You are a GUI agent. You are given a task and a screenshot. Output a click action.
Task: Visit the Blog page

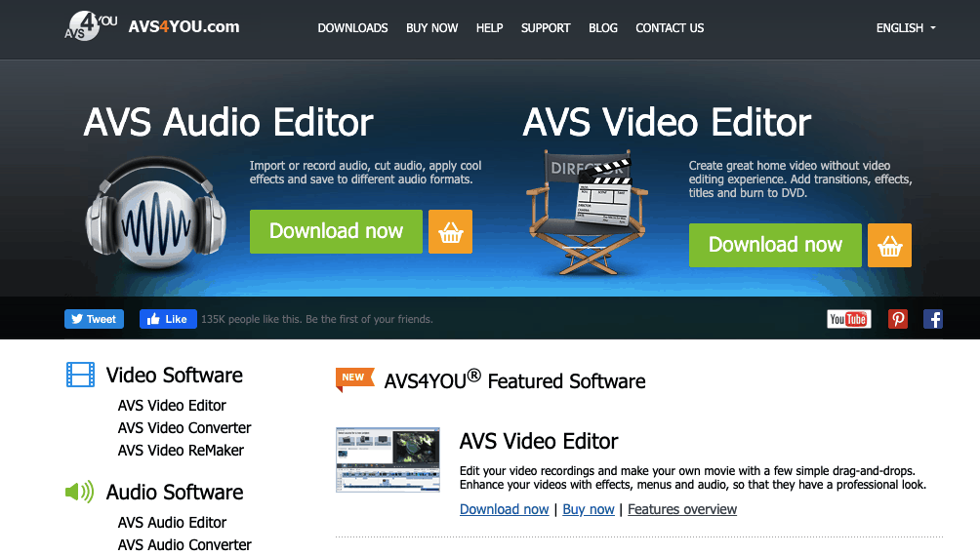(603, 28)
